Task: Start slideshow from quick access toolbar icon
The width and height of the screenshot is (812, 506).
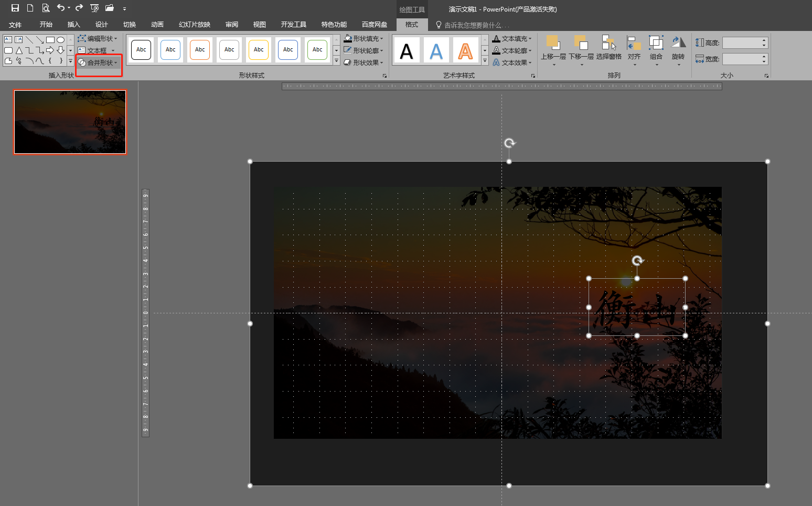Action: [x=94, y=8]
